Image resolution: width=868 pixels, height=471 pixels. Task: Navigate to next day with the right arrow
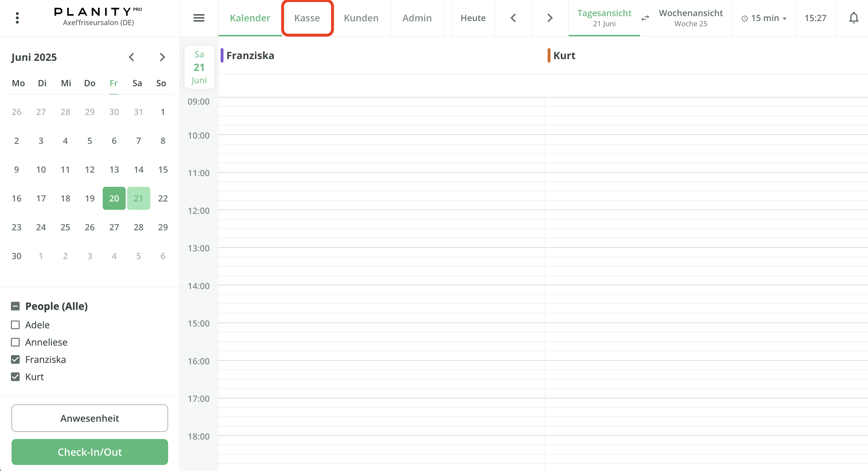(x=549, y=18)
